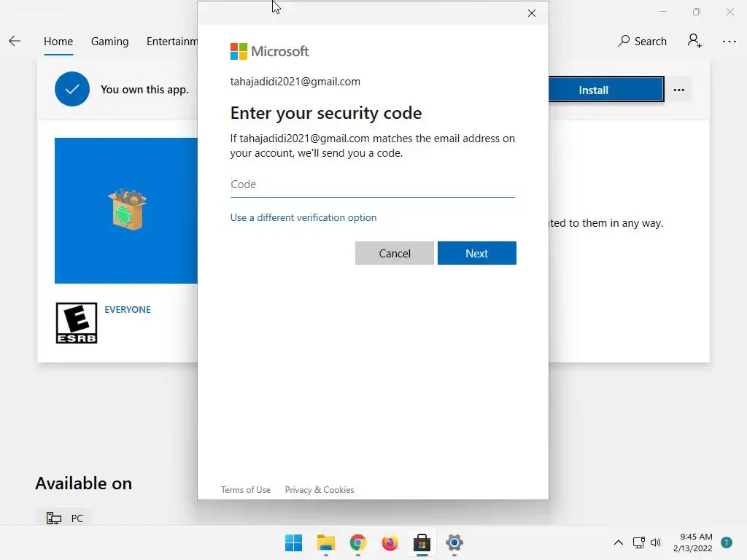The image size is (747, 560).
Task: Switch to the Gaming tab
Action: (109, 42)
